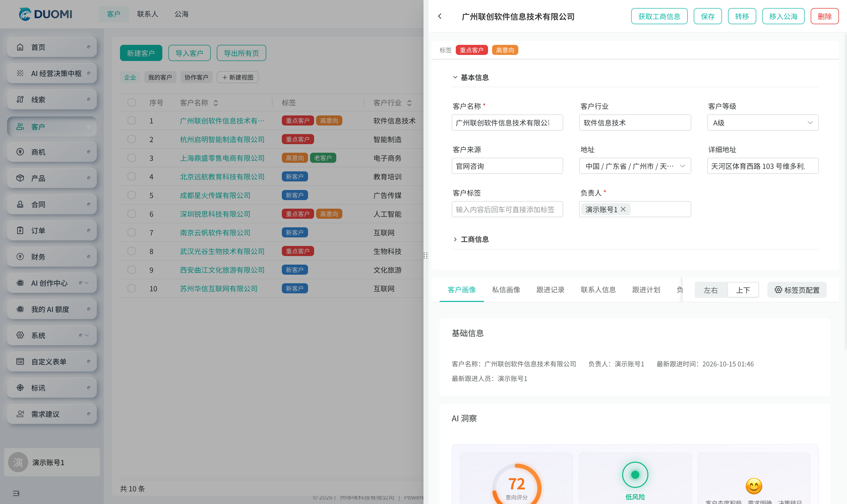The width and height of the screenshot is (847, 504).
Task: Open the 地址 region cascader dropdown
Action: click(x=635, y=166)
